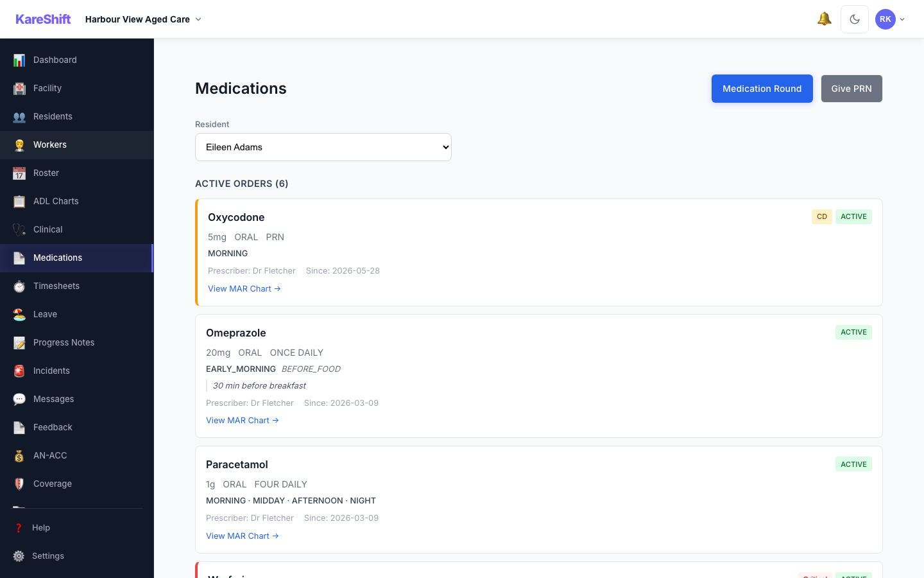This screenshot has height=578, width=924.
Task: View MAR Chart for Paracetamol
Action: point(243,536)
